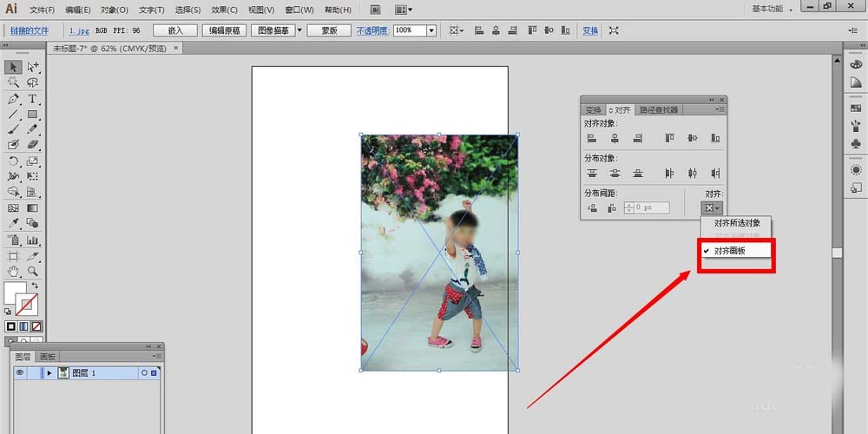Screen dimensions: 868x434
Task: Set fill mode to Color
Action: pos(10,326)
